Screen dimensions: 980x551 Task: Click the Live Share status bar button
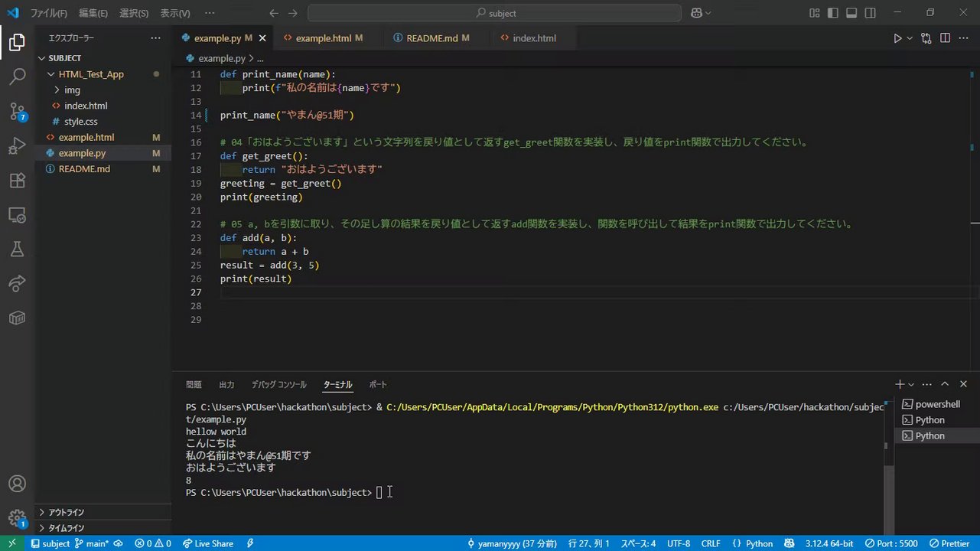208,543
